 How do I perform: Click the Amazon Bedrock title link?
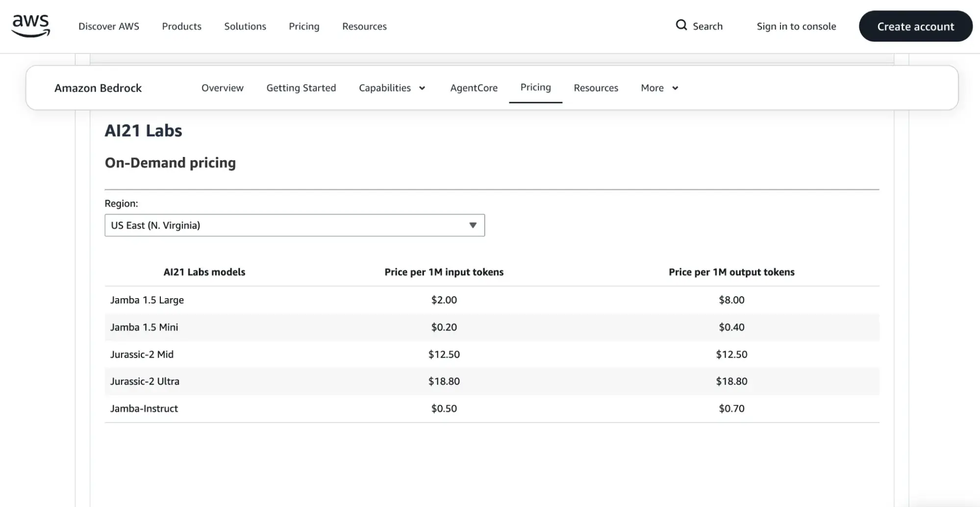click(98, 88)
